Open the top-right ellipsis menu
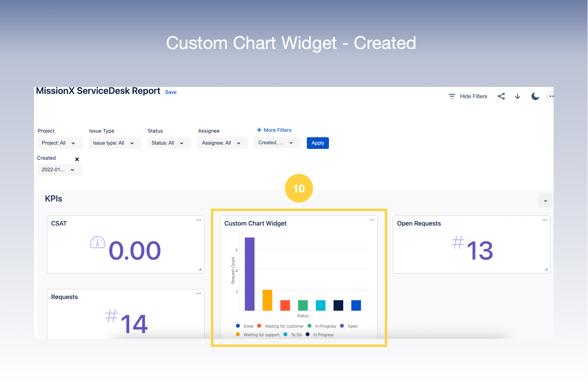 [x=551, y=96]
